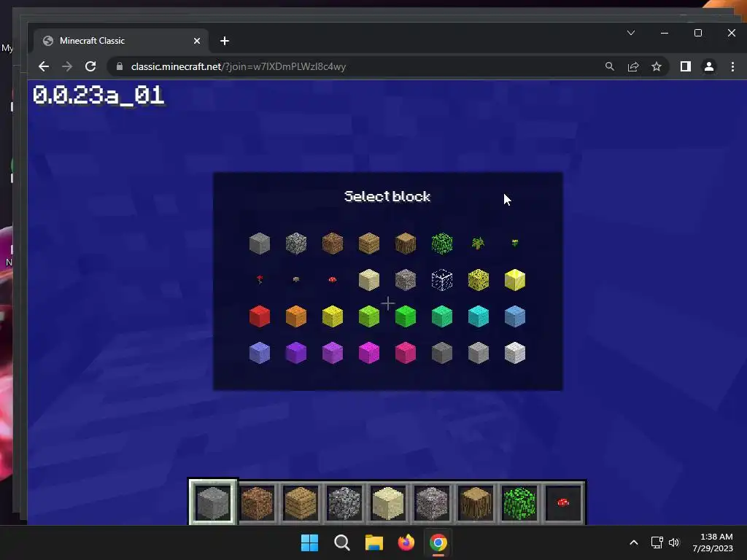Pick the hot pink wool block

coord(406,353)
